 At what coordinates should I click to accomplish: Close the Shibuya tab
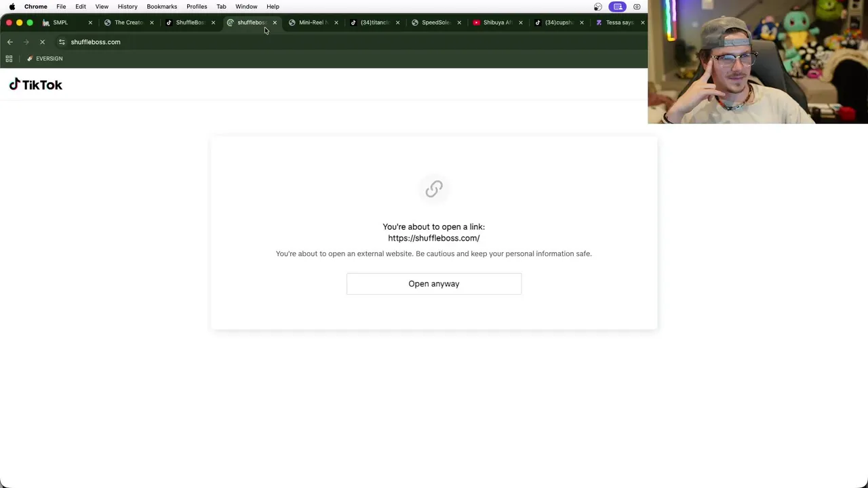(x=520, y=22)
